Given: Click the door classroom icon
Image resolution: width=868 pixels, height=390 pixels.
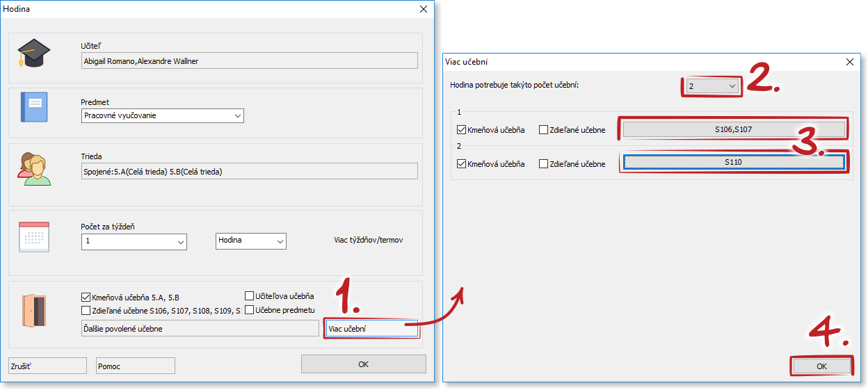Looking at the screenshot, I should pos(33,311).
